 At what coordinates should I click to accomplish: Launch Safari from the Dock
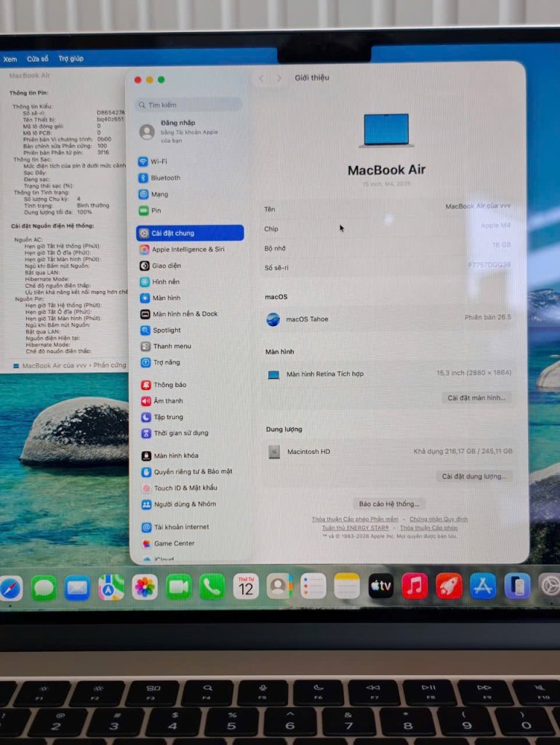pyautogui.click(x=10, y=588)
